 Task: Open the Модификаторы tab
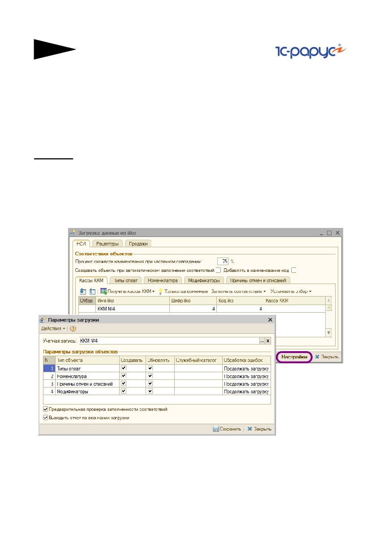click(x=204, y=280)
